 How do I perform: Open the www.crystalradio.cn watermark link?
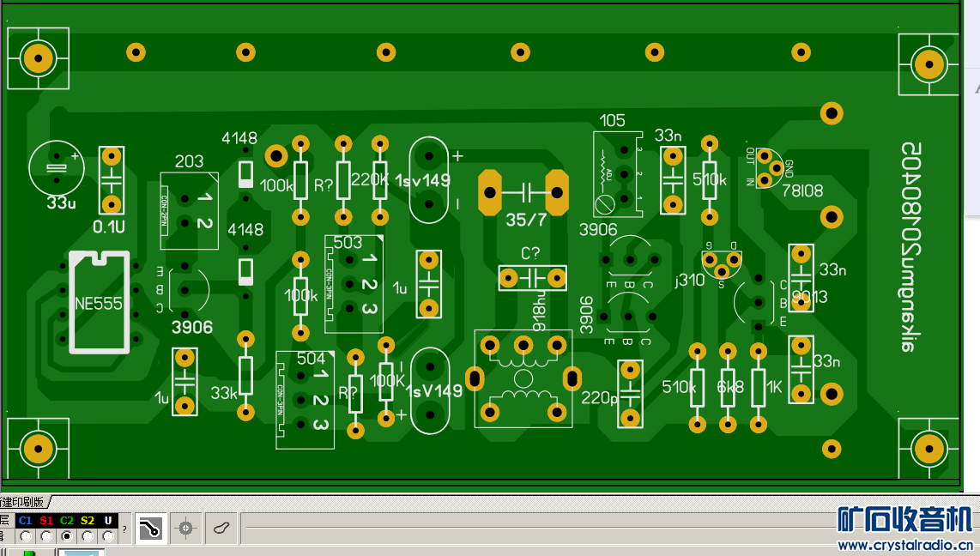[905, 546]
